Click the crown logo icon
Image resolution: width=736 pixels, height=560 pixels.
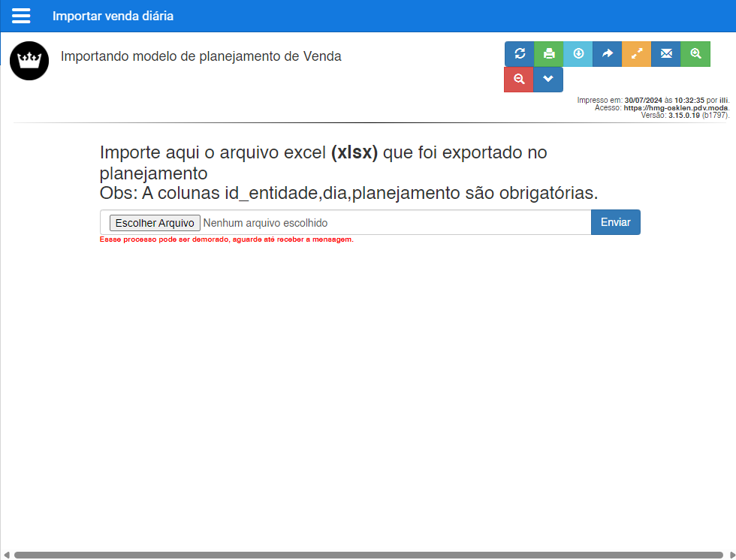(29, 61)
